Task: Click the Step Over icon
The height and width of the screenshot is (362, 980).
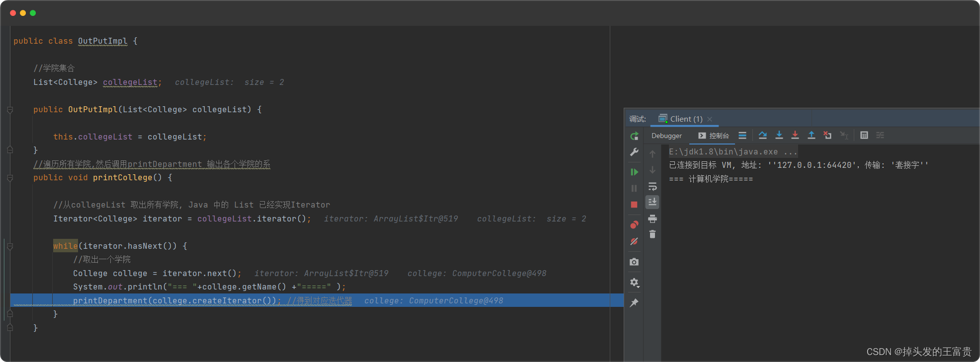Action: click(x=763, y=135)
